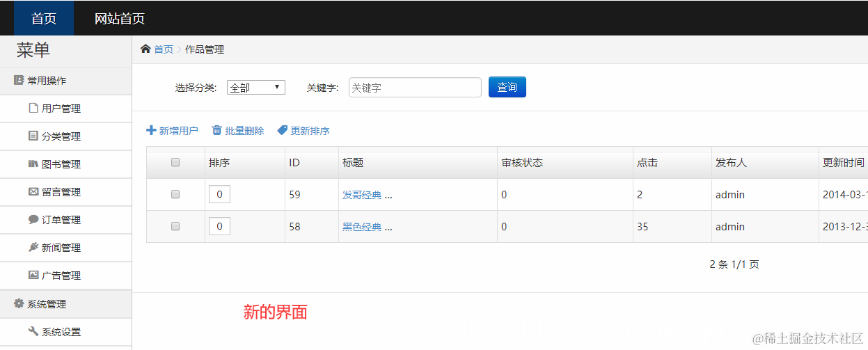Screen dimensions: 868x350
Task: Click the 作品管理 breadcrumb text
Action: click(x=205, y=49)
